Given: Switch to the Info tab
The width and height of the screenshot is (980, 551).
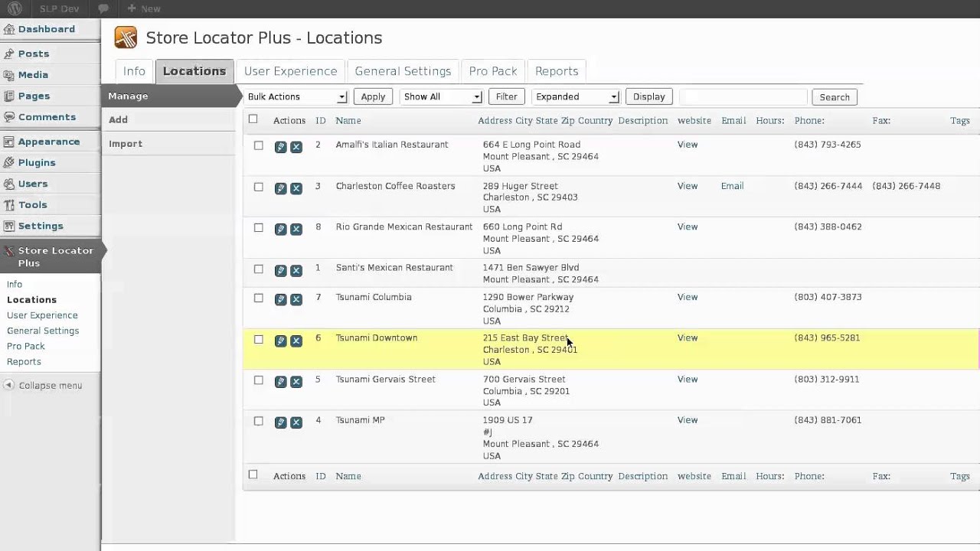Looking at the screenshot, I should coord(134,71).
